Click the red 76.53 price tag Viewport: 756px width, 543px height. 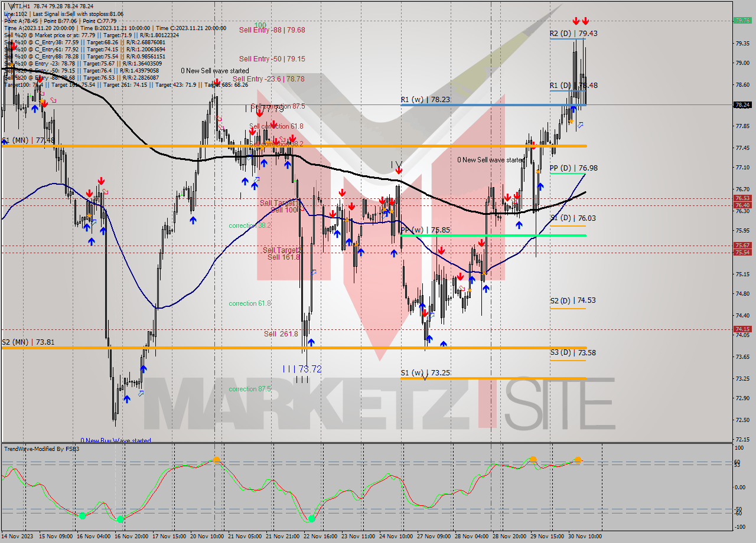[742, 198]
